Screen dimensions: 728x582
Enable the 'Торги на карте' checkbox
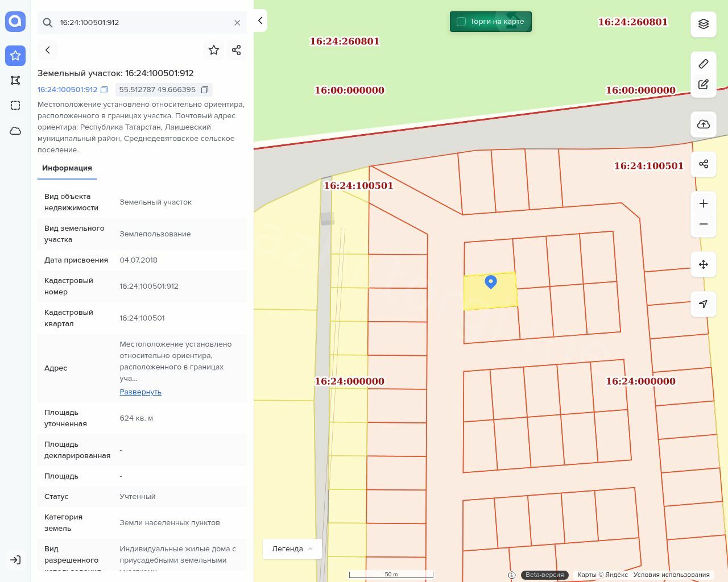tap(461, 22)
